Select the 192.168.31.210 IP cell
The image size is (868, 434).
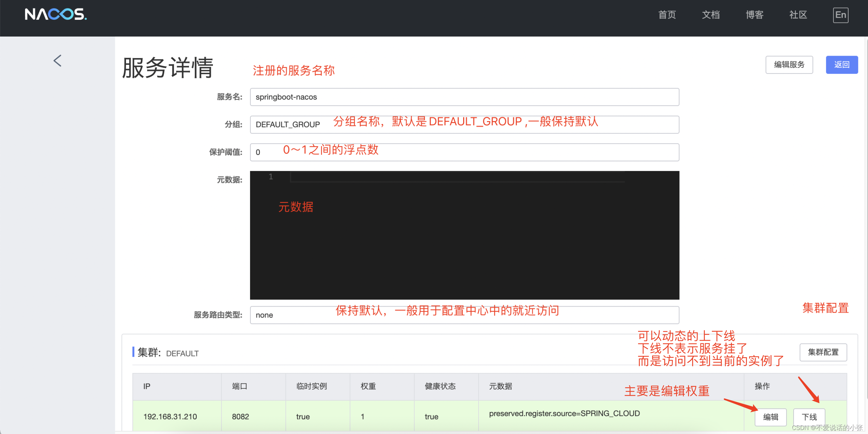[170, 417]
